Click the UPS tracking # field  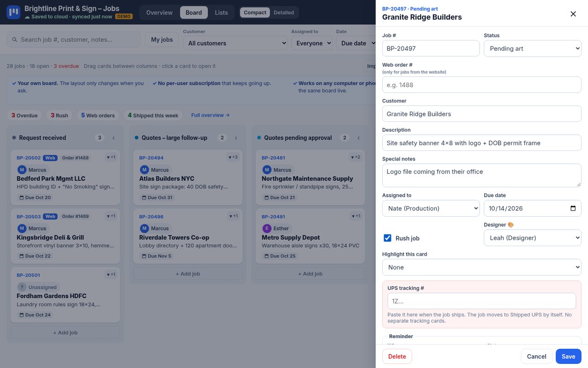pyautogui.click(x=482, y=301)
